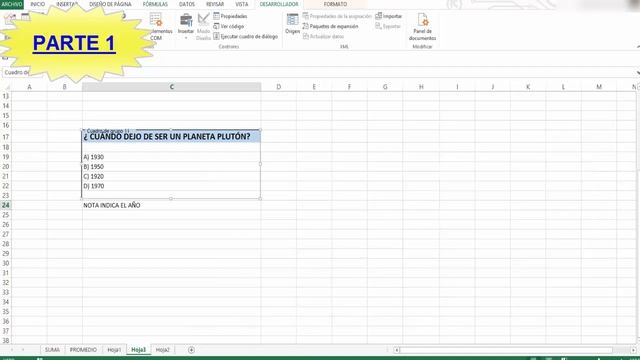Click the 'Cuadro de grupo 11' label
Screen dimensions: 640x360
[108, 131]
